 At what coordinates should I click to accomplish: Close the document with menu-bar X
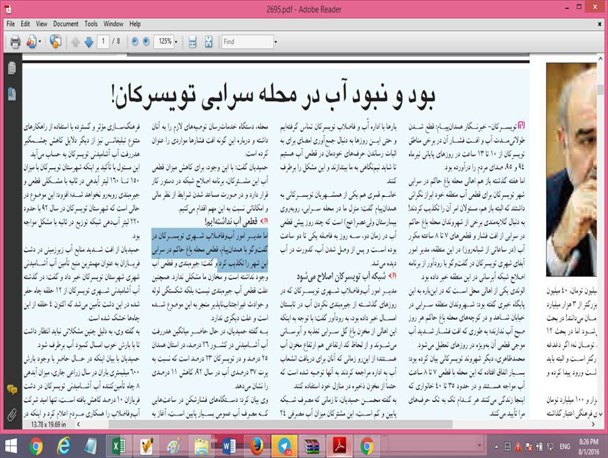coord(600,24)
